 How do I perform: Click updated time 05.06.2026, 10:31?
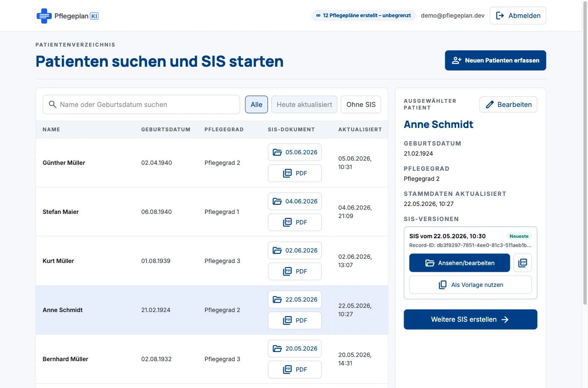355,163
